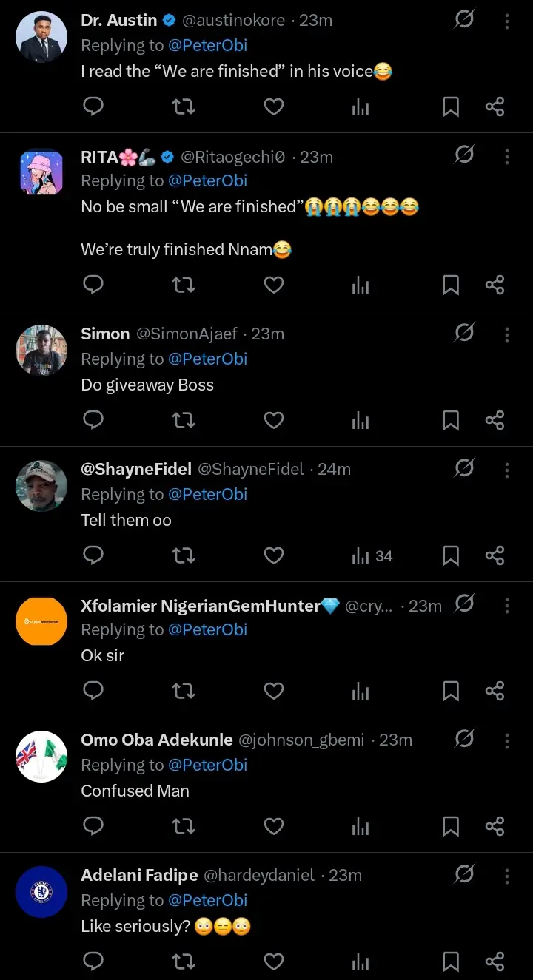
Task: Bookmark Xfolamier NigerianGemHunter's "Ok sir" reply
Action: [x=450, y=692]
